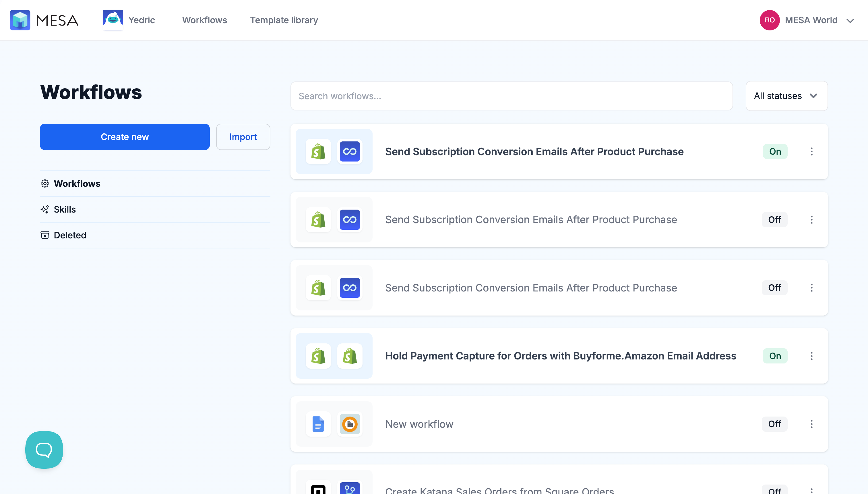Open the more options menu for the Hold Payment Capture workflow
The height and width of the screenshot is (494, 868).
pos(811,356)
